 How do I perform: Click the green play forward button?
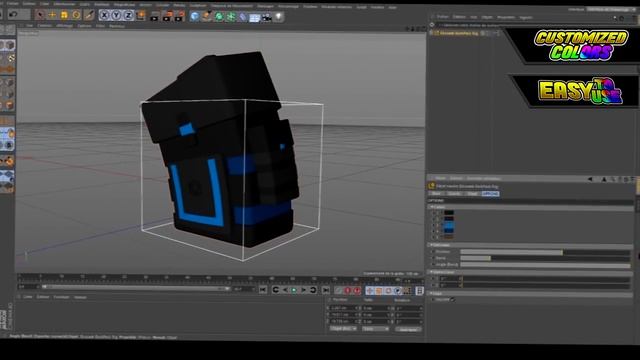(x=294, y=290)
